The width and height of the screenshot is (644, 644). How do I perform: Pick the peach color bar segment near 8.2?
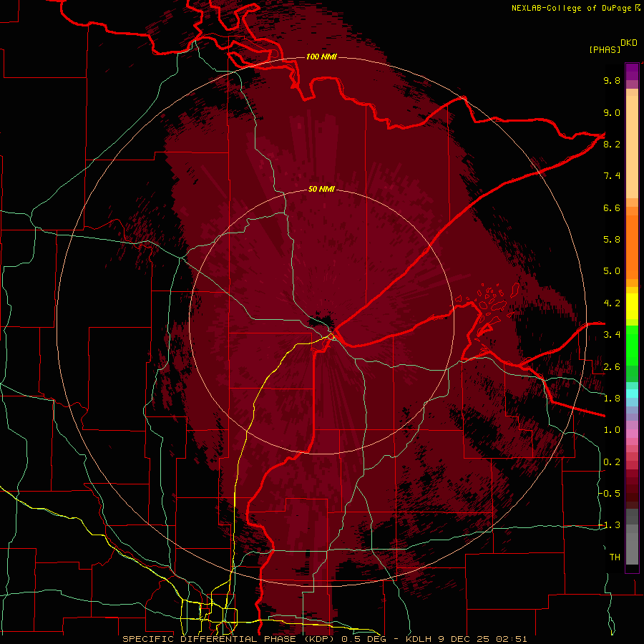point(632,147)
